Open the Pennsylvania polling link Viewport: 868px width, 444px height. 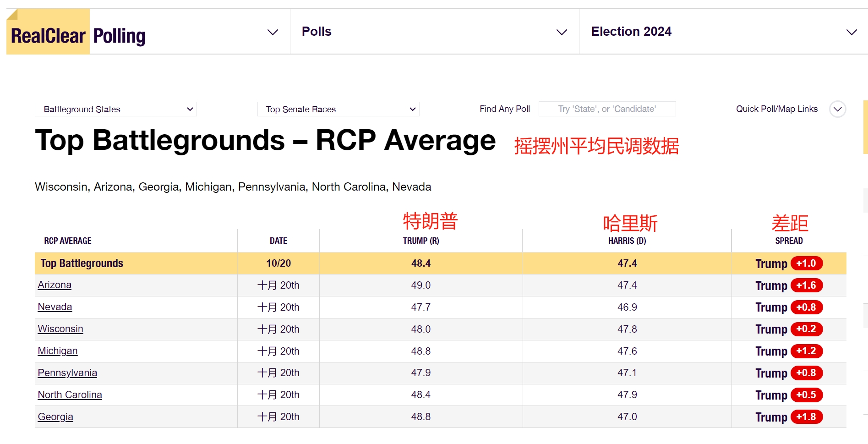(x=67, y=373)
